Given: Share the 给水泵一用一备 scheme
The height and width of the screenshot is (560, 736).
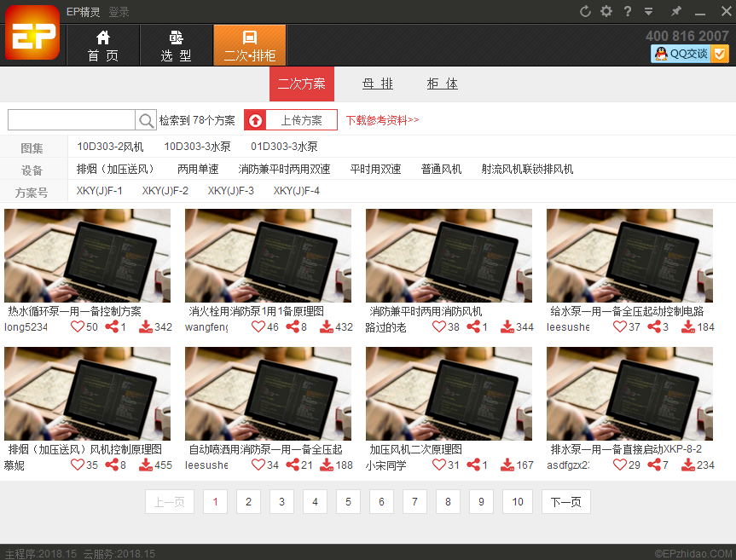Looking at the screenshot, I should tap(654, 326).
